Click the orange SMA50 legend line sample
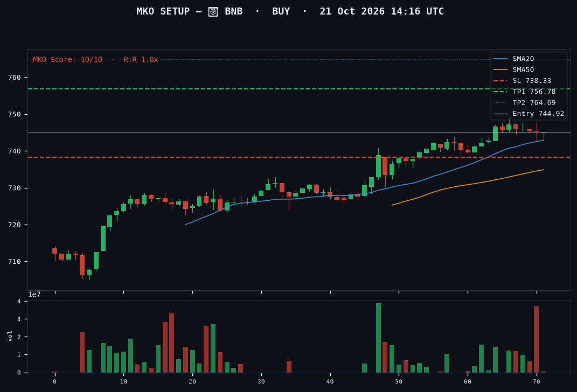Image resolution: width=577 pixels, height=392 pixels. pyautogui.click(x=500, y=70)
